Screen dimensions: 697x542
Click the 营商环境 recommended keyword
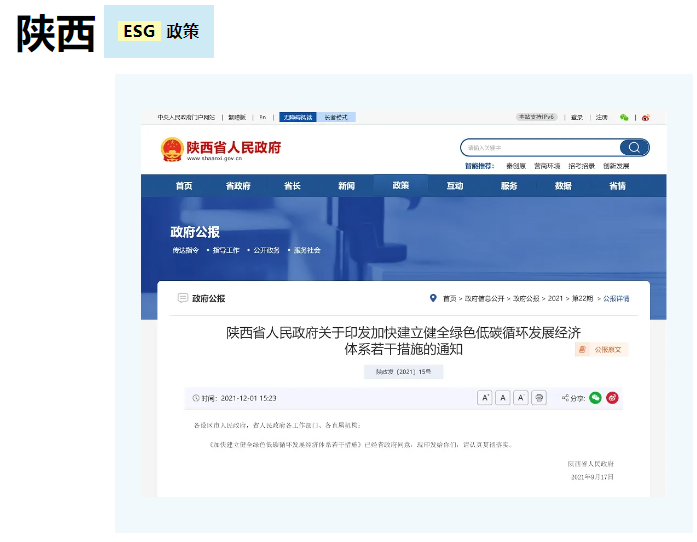(547, 166)
